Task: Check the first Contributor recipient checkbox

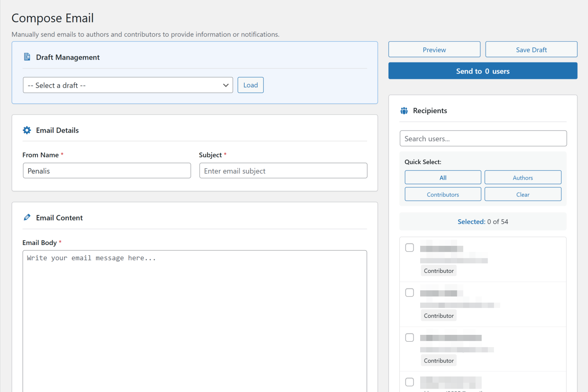Action: 410,247
